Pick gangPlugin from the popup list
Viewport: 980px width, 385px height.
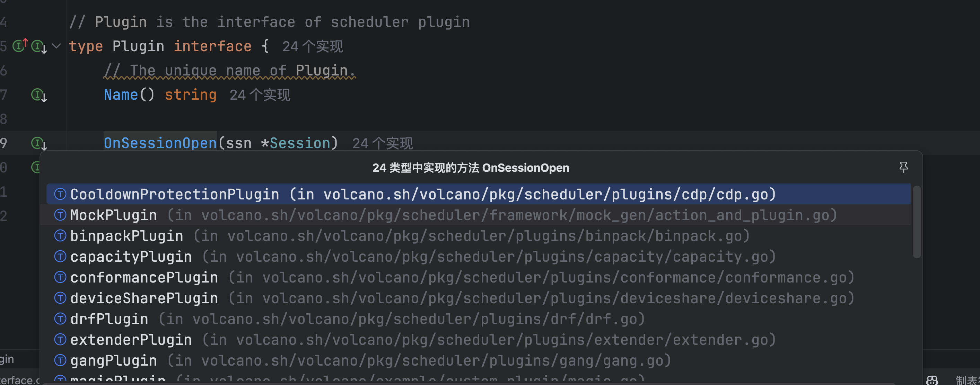(114, 360)
